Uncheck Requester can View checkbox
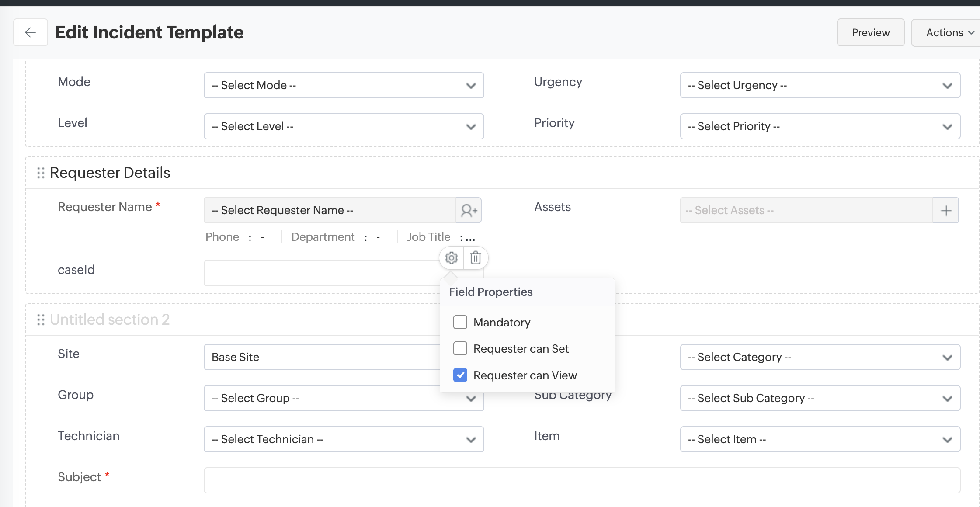The image size is (980, 507). click(x=460, y=375)
